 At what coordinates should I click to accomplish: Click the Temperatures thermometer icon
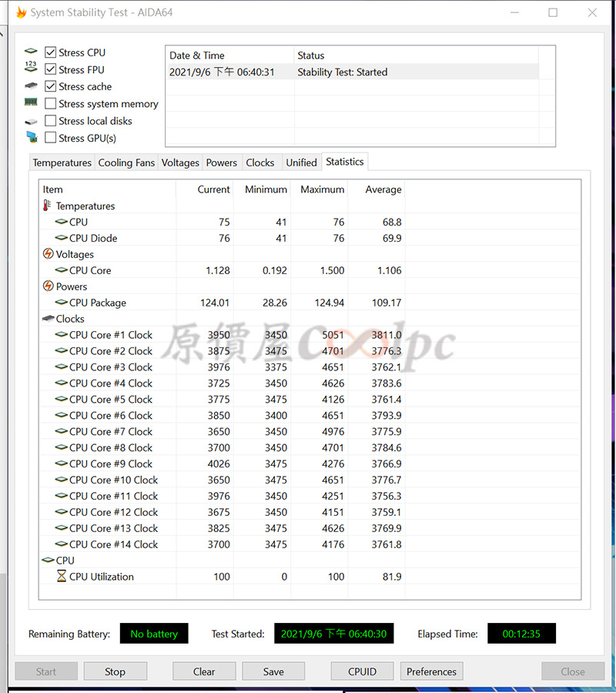[x=47, y=205]
